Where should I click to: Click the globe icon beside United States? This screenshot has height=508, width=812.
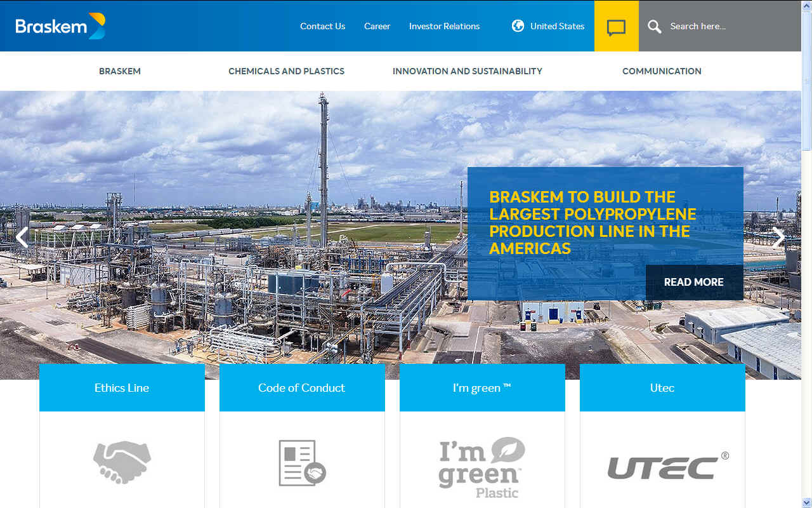[x=518, y=26]
